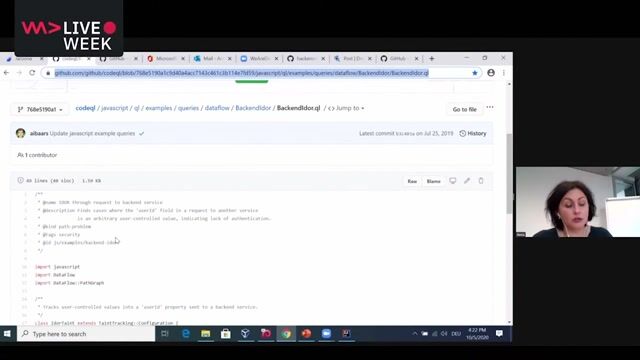This screenshot has height=360, width=640.
Task: Open PowerPoint from the taskbar
Action: tap(306, 334)
